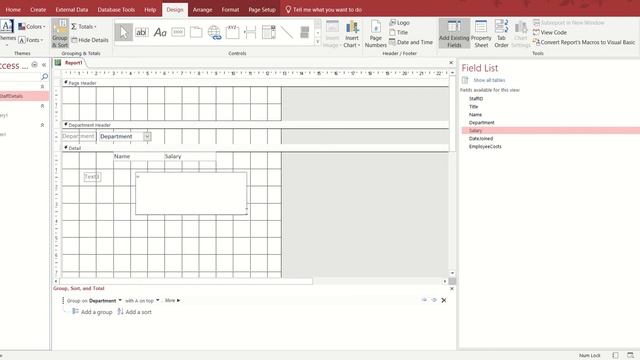Select the Name label in Detail section
The height and width of the screenshot is (360, 640).
click(139, 156)
